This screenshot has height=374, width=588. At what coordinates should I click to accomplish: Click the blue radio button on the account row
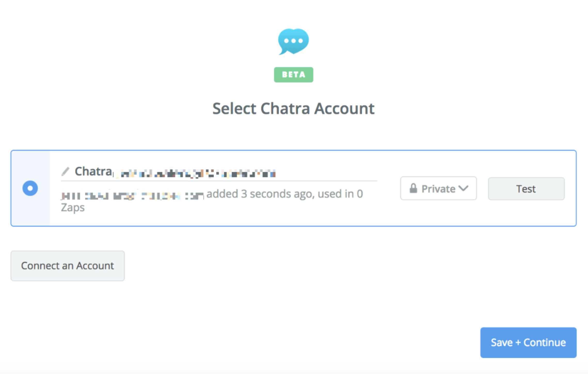[30, 188]
